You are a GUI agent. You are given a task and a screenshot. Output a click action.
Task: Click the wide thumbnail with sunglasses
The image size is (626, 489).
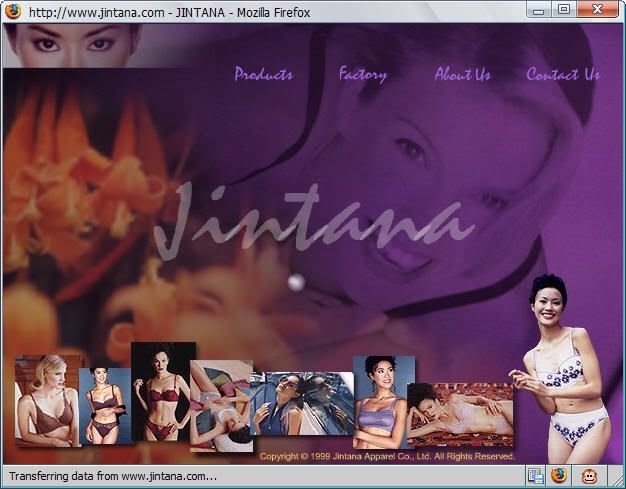tap(300, 403)
